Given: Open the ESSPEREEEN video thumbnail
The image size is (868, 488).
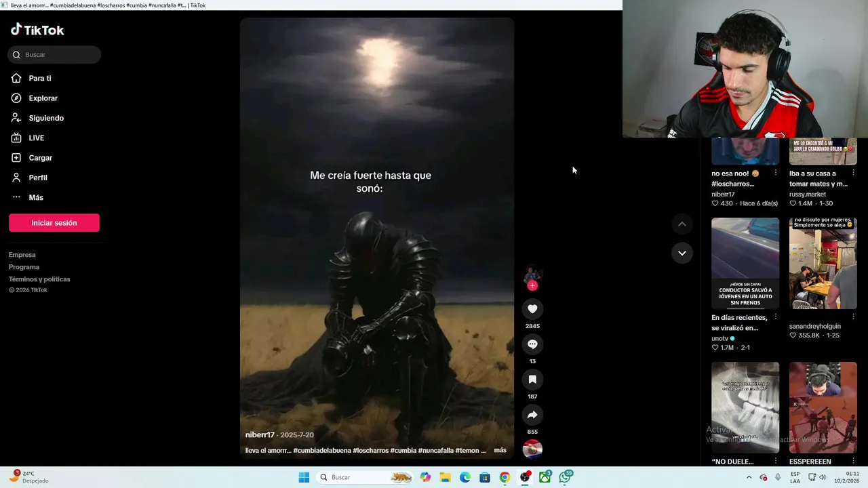Looking at the screenshot, I should [823, 407].
